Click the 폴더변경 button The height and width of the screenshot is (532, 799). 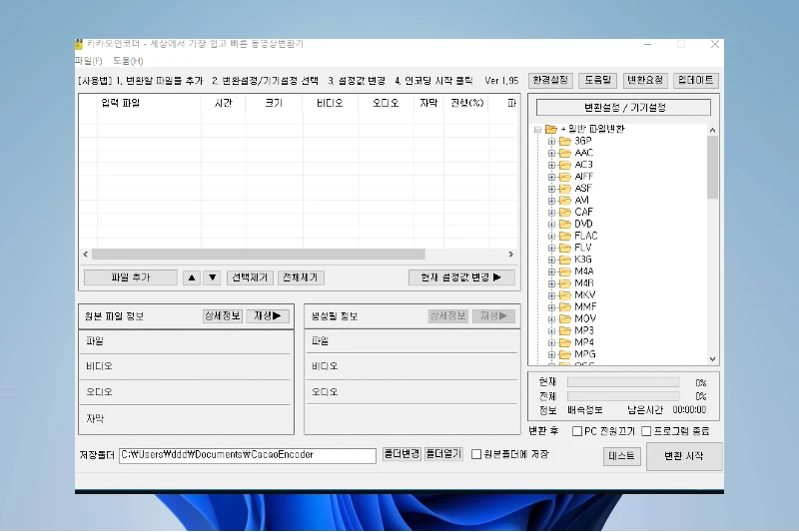tap(401, 453)
